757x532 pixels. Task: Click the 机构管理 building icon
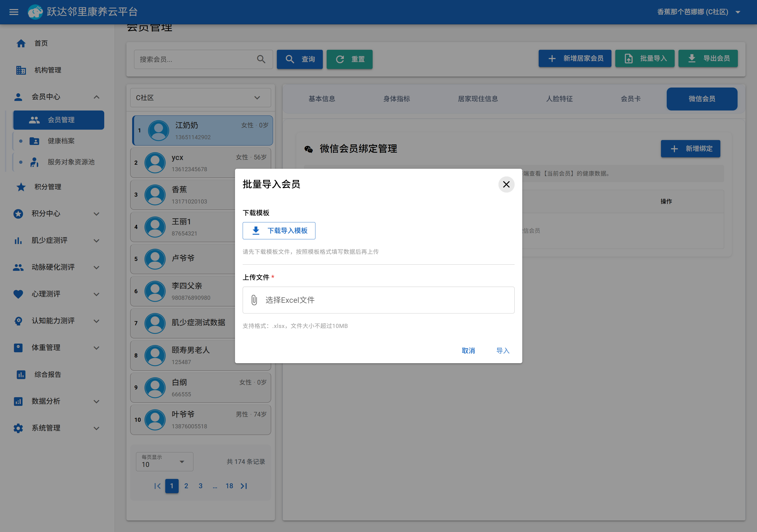[x=21, y=70]
